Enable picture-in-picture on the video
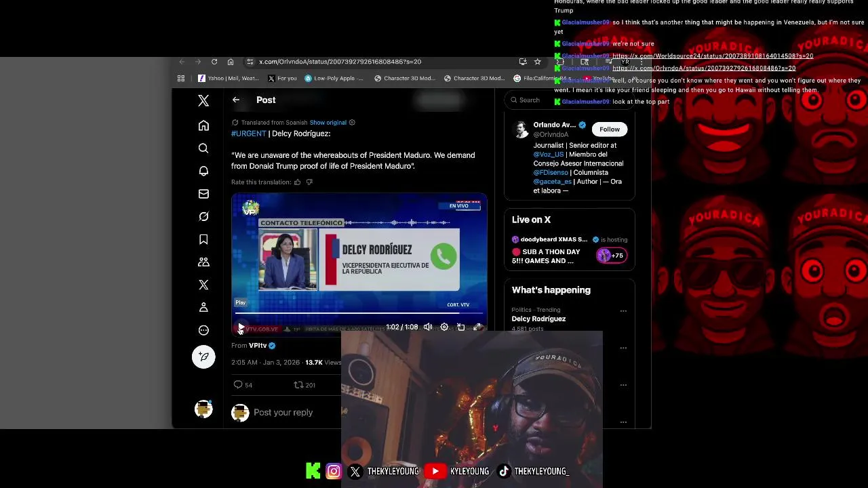868x488 pixels. [461, 327]
